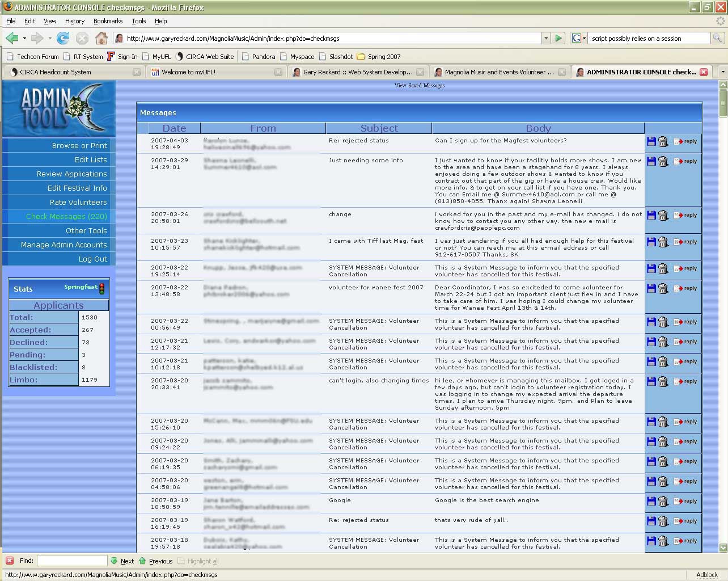
Task: Open the search engine selector dropdown
Action: coord(578,38)
